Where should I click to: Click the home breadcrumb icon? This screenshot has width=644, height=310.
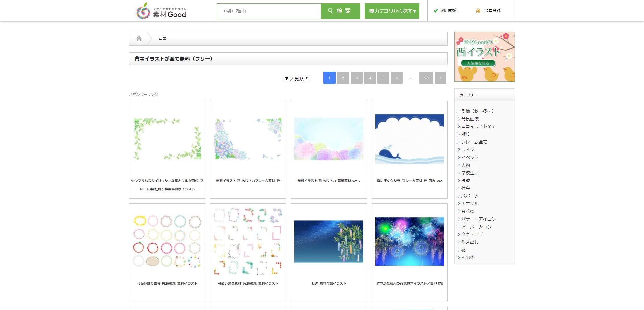[139, 38]
